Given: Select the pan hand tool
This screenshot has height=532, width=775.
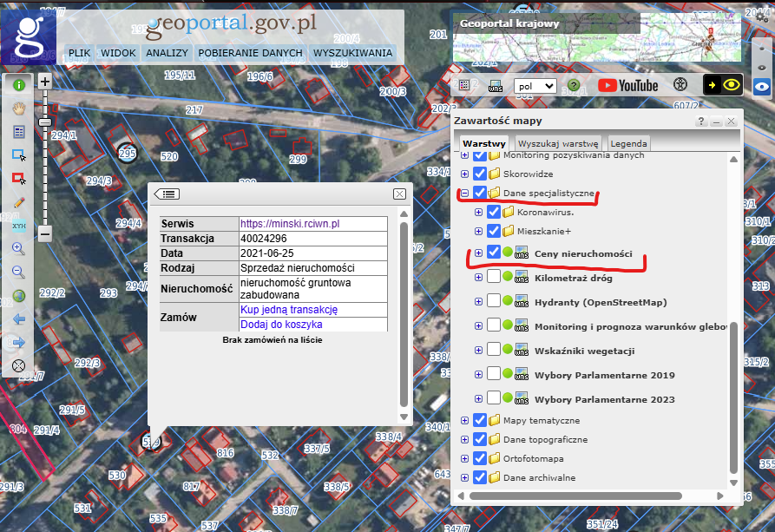Looking at the screenshot, I should 18,108.
